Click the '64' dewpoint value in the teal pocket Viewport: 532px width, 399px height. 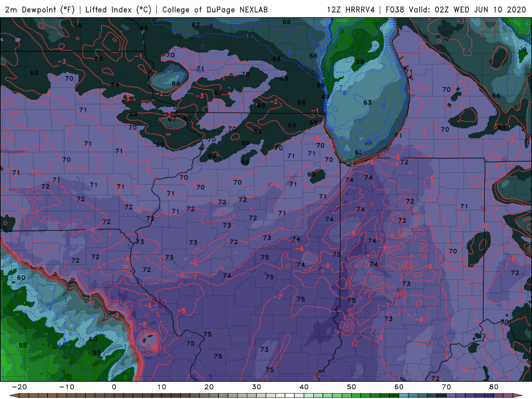coord(176,84)
